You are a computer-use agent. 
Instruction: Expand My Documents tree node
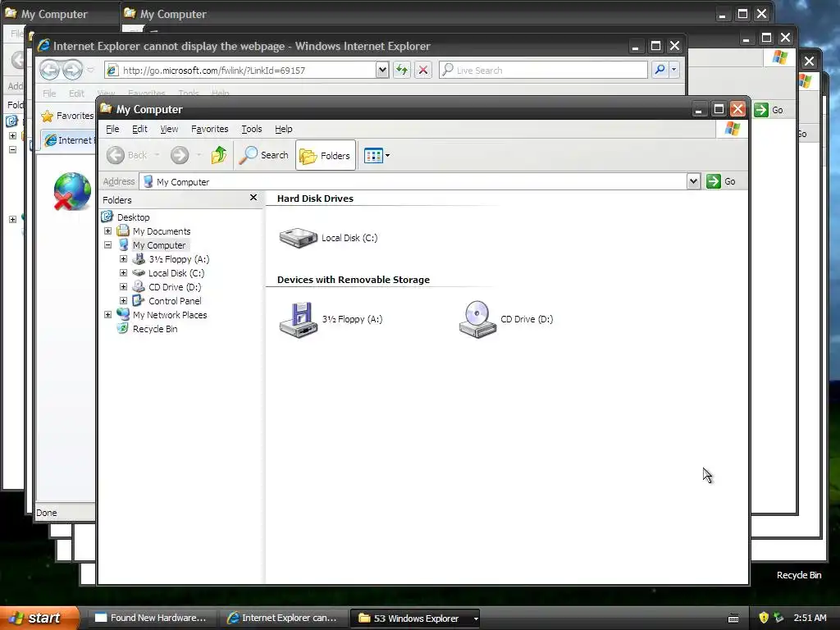107,231
